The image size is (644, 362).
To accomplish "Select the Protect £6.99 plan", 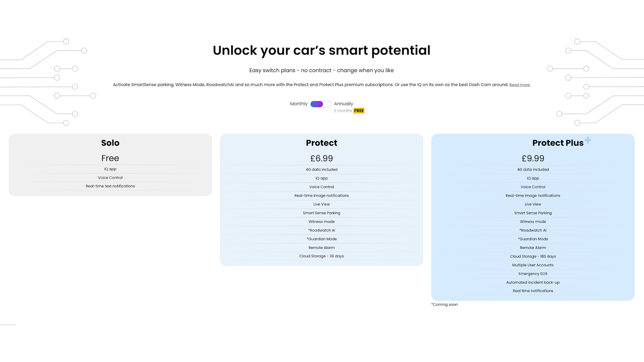I will click(321, 158).
